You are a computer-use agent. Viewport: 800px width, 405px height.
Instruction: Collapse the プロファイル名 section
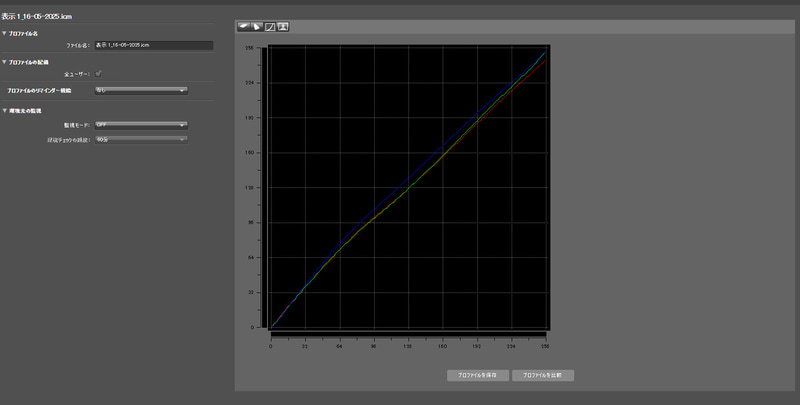tap(5, 34)
